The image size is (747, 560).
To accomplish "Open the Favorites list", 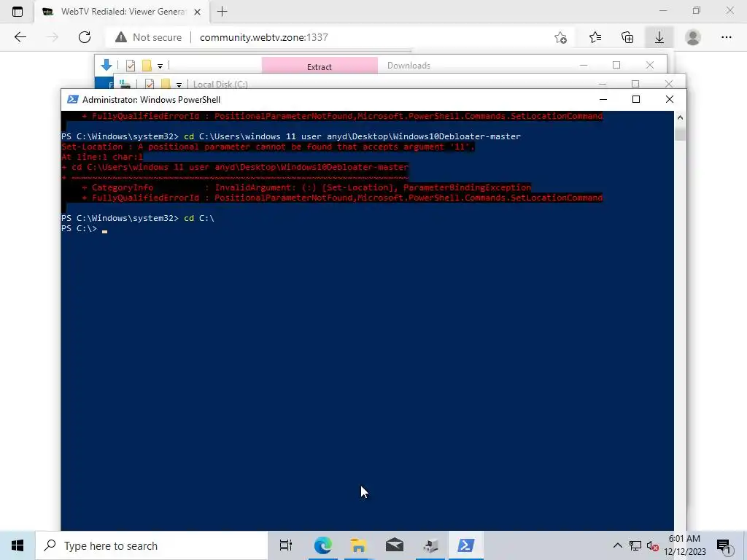I will [595, 37].
